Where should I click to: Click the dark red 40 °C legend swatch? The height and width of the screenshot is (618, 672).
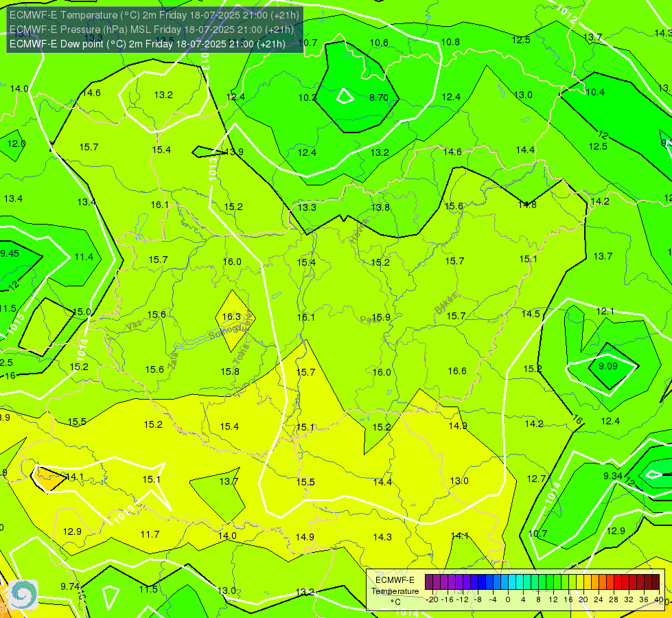[656, 582]
